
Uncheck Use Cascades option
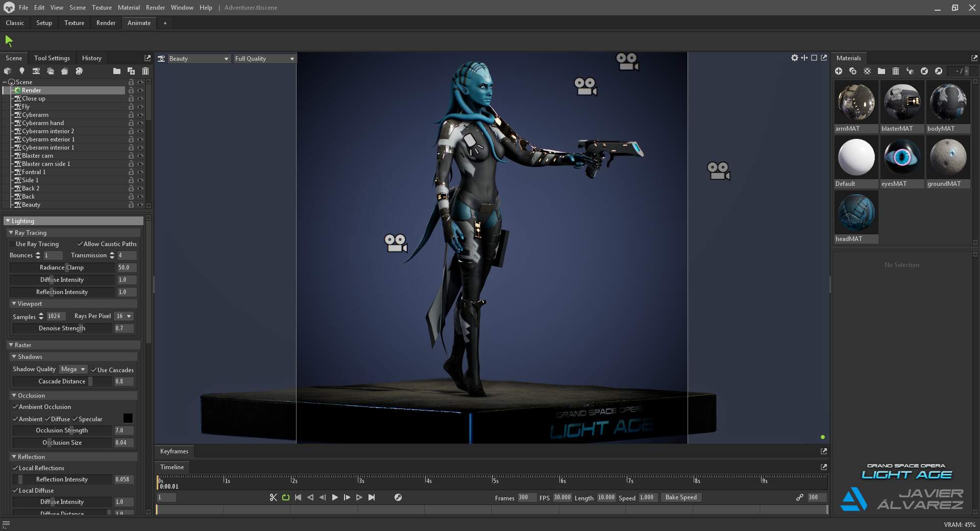click(x=94, y=370)
